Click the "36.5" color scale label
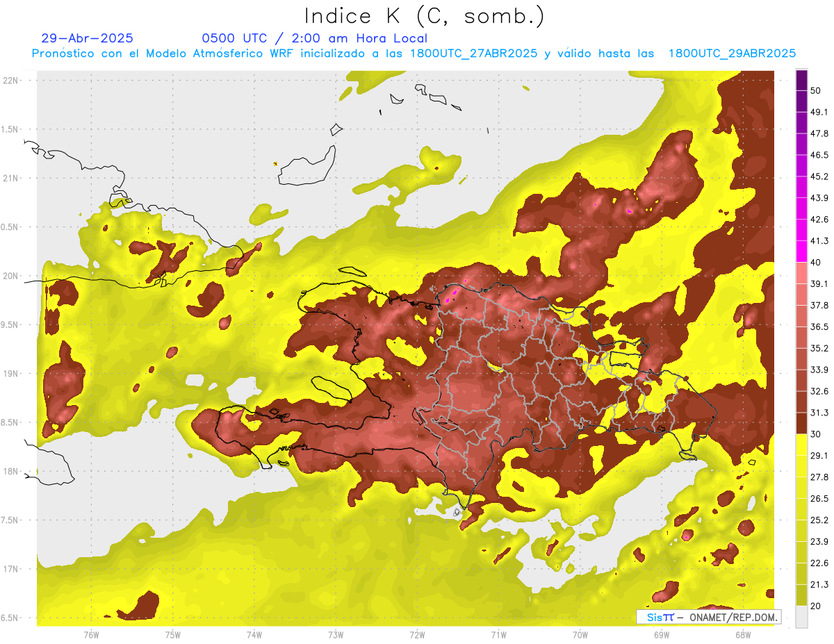Screen dimensions: 834x644 coord(819,327)
